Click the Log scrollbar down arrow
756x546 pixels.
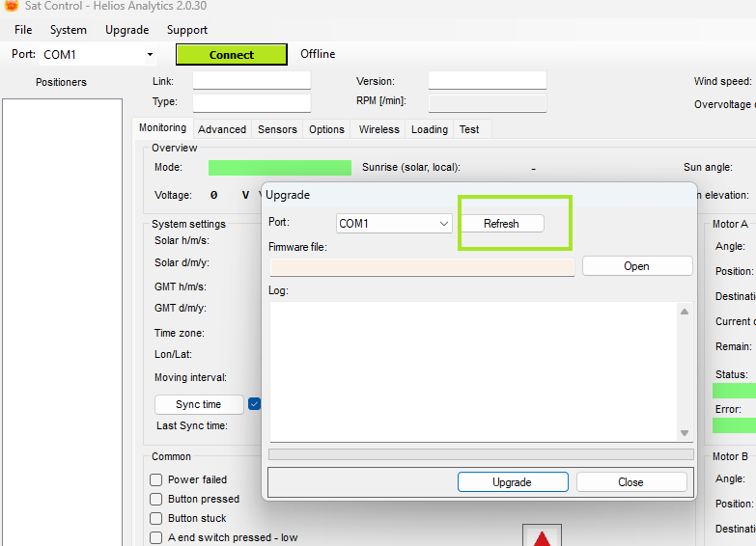point(685,433)
